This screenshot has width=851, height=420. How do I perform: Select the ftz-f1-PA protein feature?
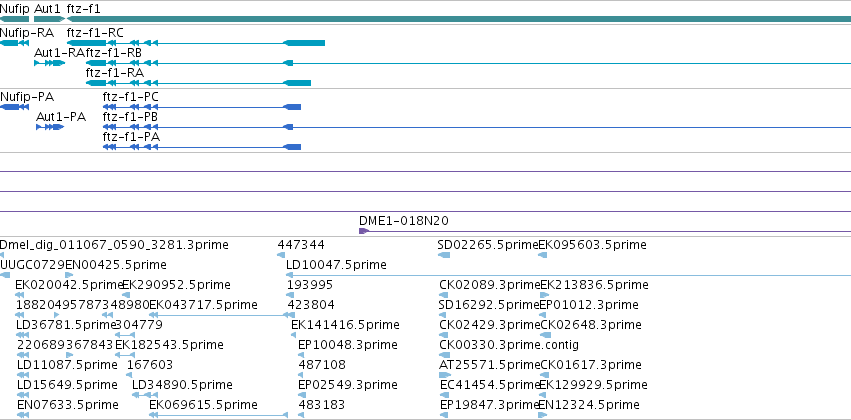201,147
